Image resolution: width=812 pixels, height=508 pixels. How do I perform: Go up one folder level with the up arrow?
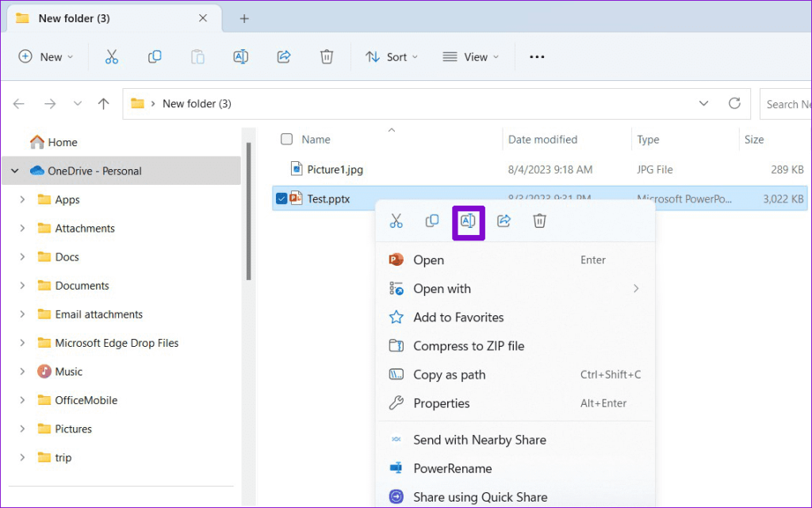[104, 104]
